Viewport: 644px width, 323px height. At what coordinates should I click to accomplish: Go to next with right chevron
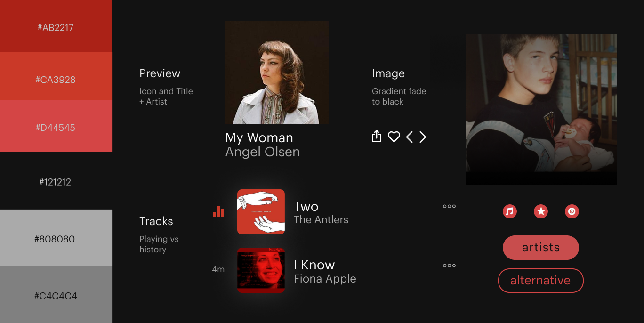[x=423, y=137]
